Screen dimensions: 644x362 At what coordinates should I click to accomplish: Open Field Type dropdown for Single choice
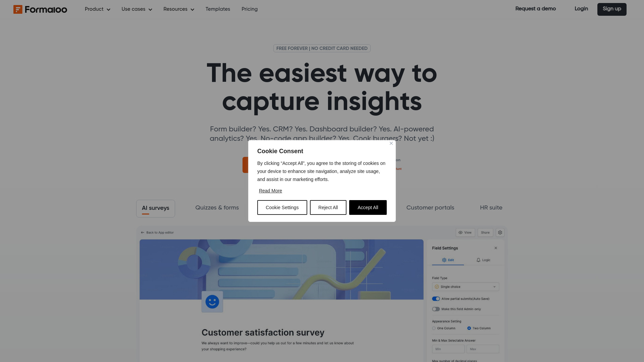465,287
